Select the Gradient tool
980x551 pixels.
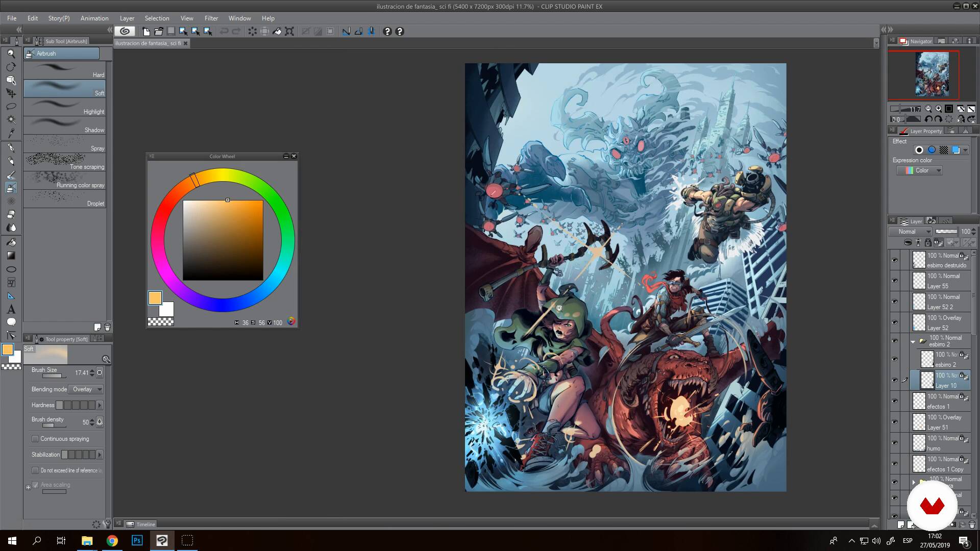point(11,256)
